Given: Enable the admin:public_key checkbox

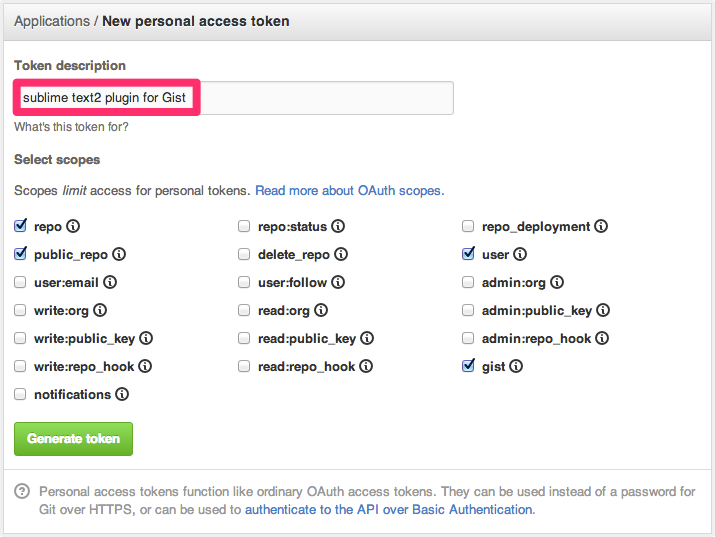Looking at the screenshot, I should click(468, 311).
